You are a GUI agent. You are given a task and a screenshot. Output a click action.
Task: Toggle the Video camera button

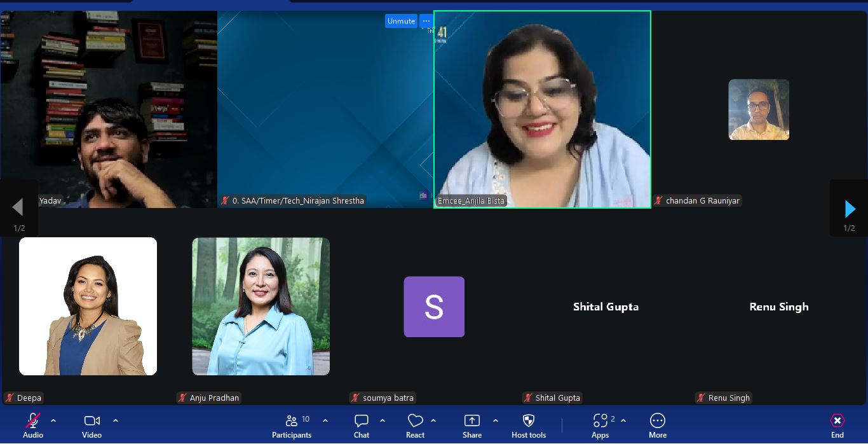click(92, 421)
